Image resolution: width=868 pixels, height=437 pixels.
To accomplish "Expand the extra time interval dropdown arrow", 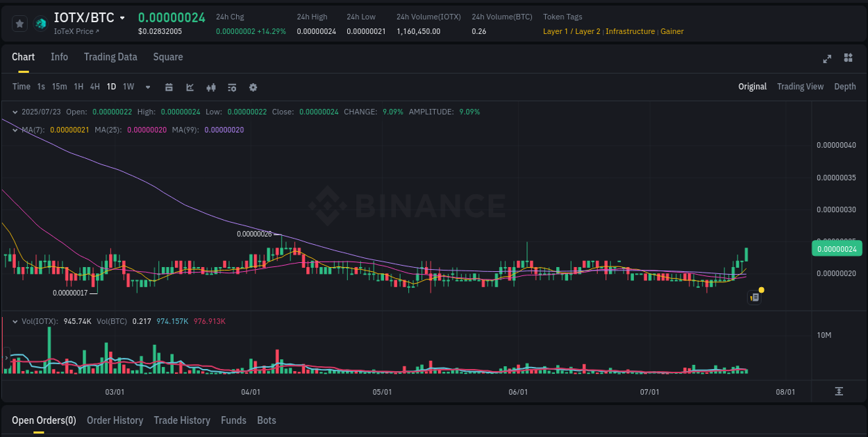I will [147, 87].
